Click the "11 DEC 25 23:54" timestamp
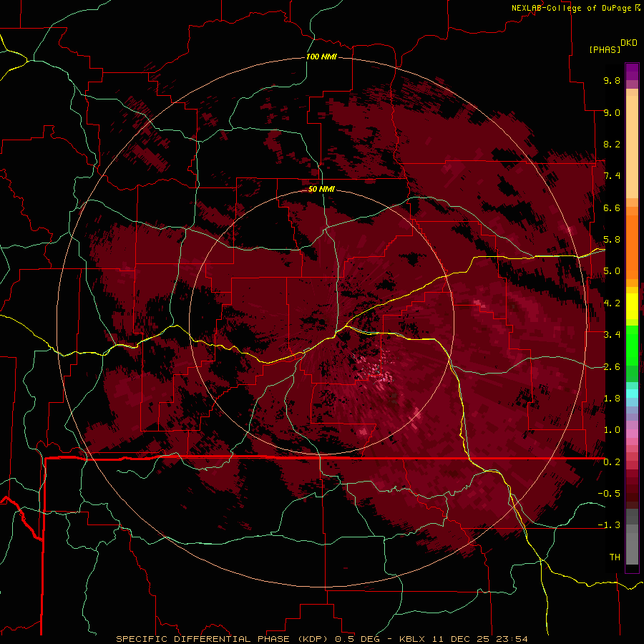The width and height of the screenshot is (644, 644). [x=479, y=639]
